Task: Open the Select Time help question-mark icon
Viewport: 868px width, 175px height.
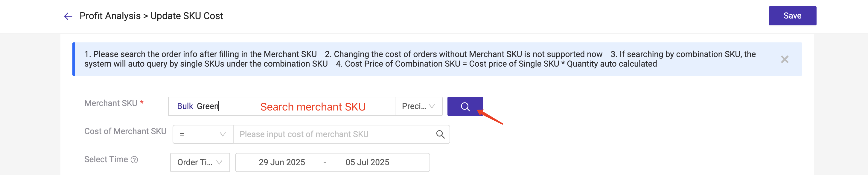Action: click(x=134, y=159)
